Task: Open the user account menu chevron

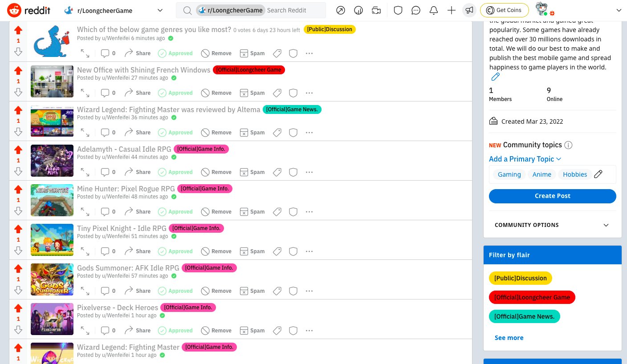Action: 619,10
